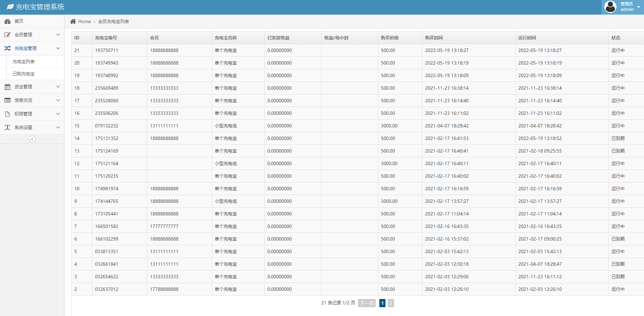Expand the 会员管理 chevron
The width and height of the screenshot is (644, 316).
(58, 35)
